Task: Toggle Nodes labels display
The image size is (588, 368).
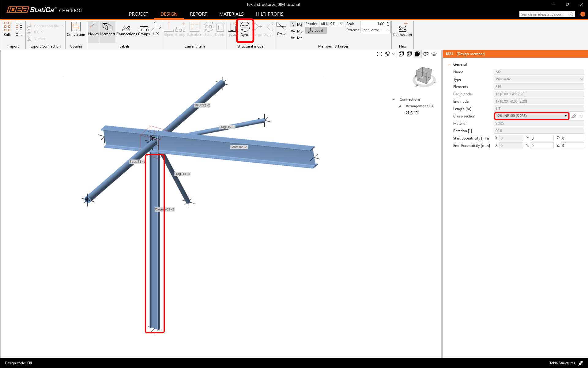Action: [x=93, y=29]
